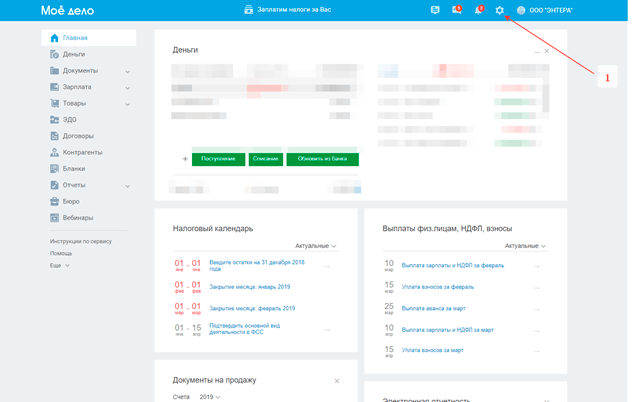Viewport: 641px width, 402px height.
Task: Click the Контрагенты people icon
Action: point(54,152)
